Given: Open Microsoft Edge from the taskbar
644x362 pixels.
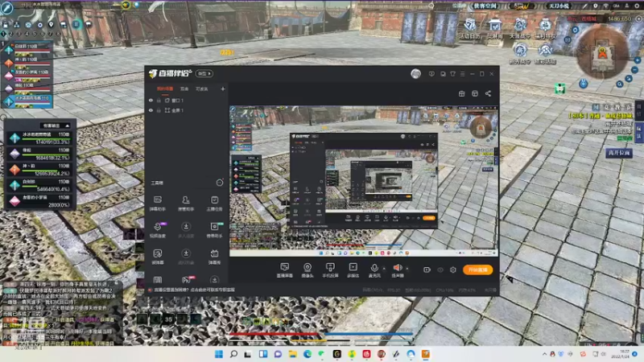Looking at the screenshot, I should pos(308,354).
